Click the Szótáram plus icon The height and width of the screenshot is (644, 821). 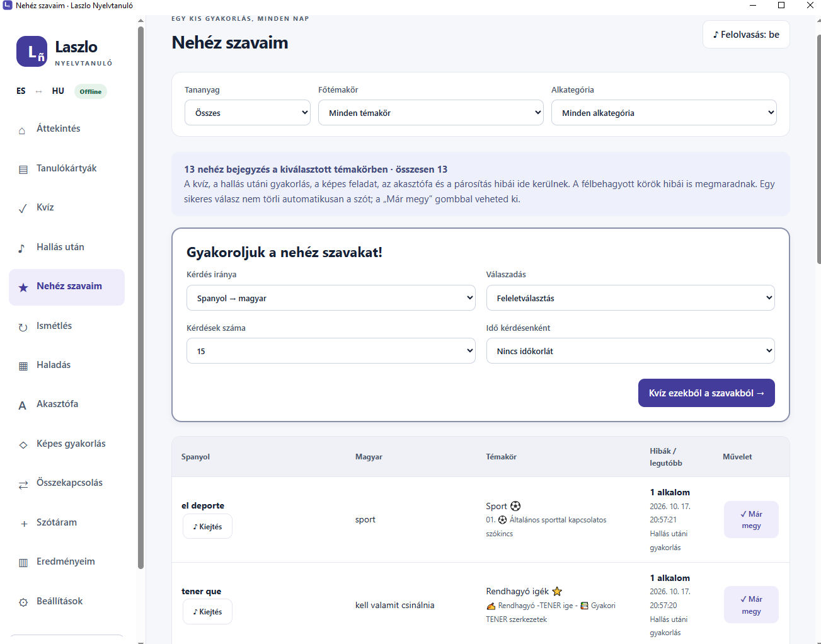(x=24, y=524)
